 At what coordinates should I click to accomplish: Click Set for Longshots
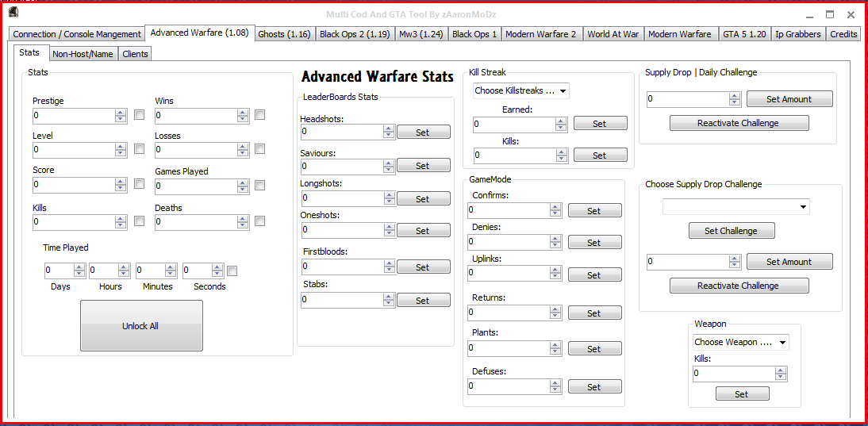tap(423, 198)
